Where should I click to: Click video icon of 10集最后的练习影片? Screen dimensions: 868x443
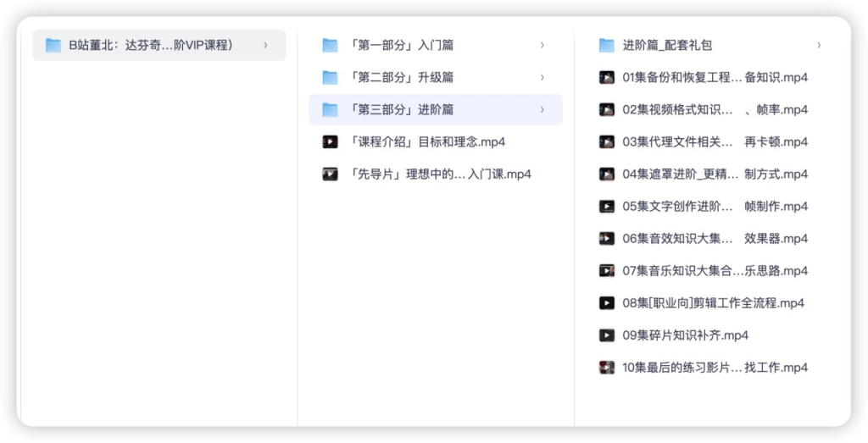pyautogui.click(x=607, y=368)
